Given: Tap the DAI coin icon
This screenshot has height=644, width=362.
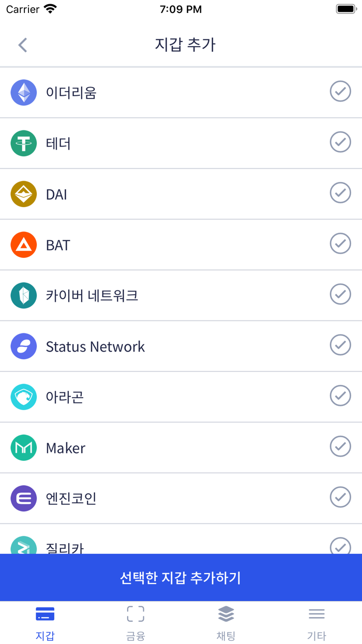Looking at the screenshot, I should 24,194.
